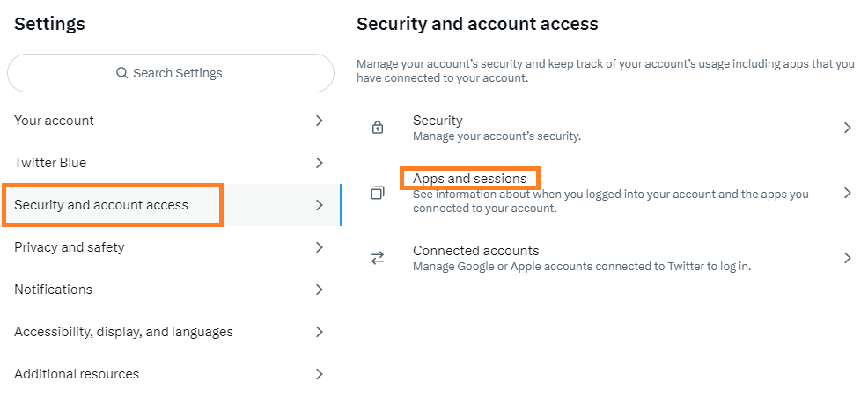
Task: Click chevron beside Twitter Blue
Action: pos(319,163)
